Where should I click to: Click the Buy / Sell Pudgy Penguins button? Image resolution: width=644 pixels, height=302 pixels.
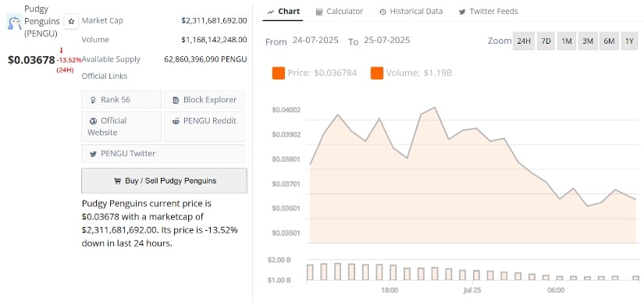(164, 180)
